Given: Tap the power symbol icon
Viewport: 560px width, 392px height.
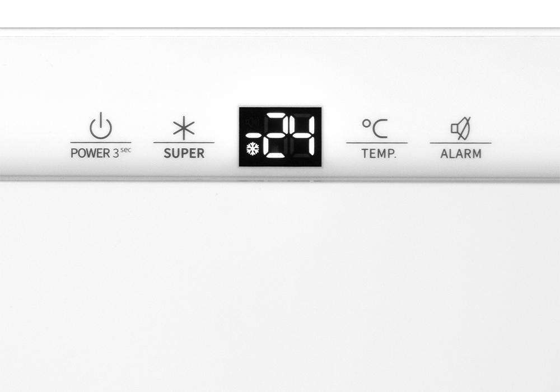Looking at the screenshot, I should click(x=101, y=125).
